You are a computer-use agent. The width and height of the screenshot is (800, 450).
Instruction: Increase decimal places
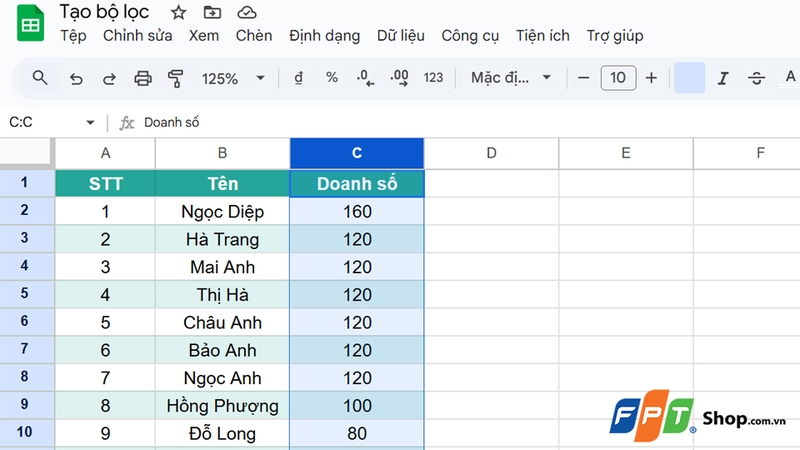pyautogui.click(x=399, y=78)
